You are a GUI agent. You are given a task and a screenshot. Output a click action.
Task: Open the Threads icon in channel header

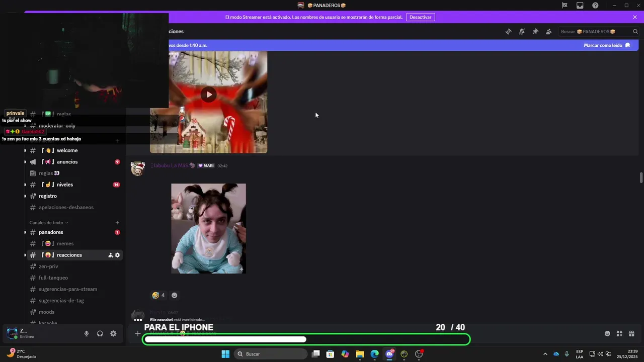(x=509, y=31)
